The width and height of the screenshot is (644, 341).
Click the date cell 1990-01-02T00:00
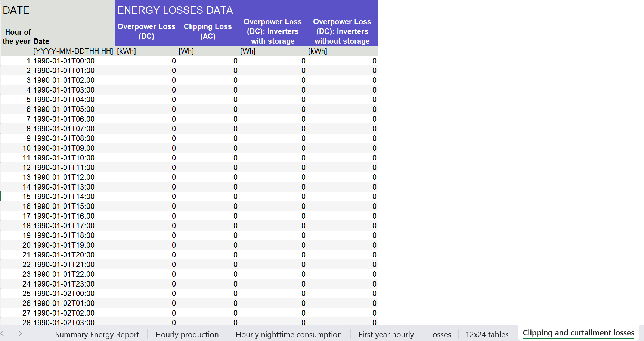[64, 294]
